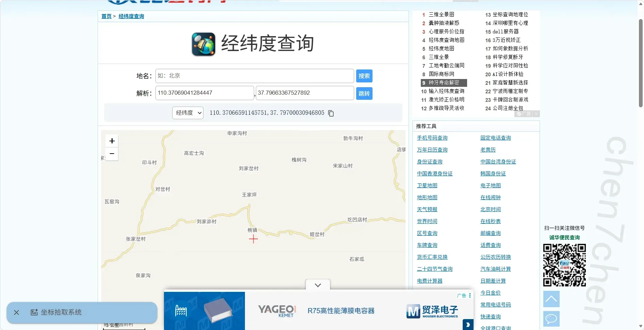Click the R75高性能薄膜电容器 ad text

click(341, 311)
